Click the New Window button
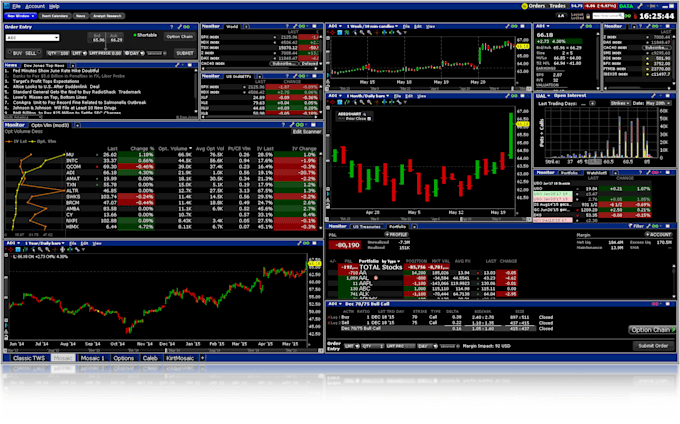The width and height of the screenshot is (680, 424). (20, 16)
